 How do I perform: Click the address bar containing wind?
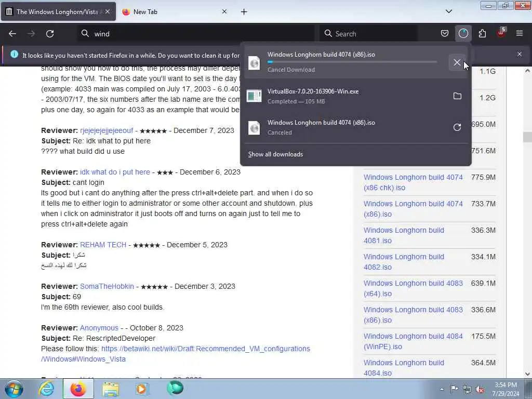[196, 34]
